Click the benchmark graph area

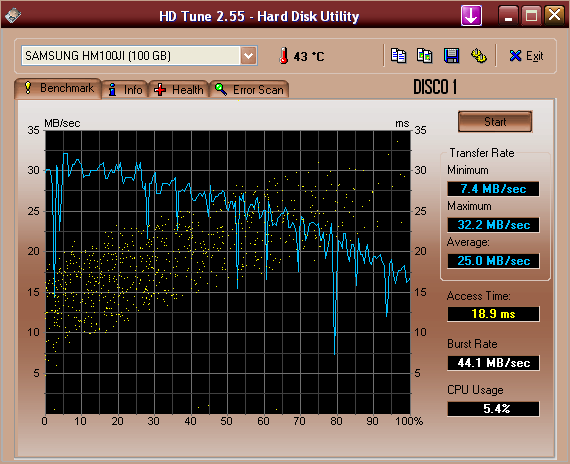point(228,272)
